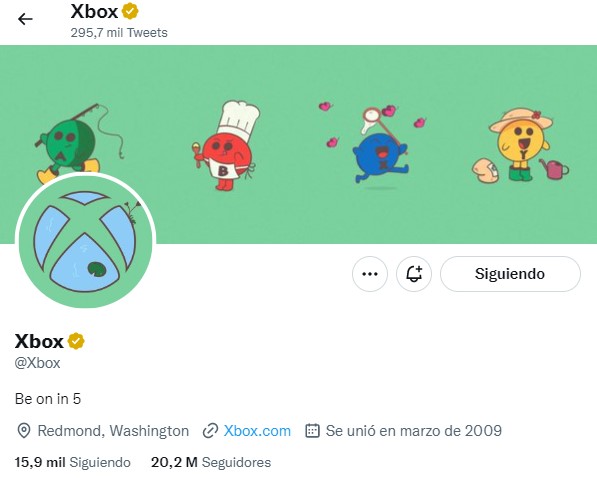Go back using the left arrow

pyautogui.click(x=25, y=19)
